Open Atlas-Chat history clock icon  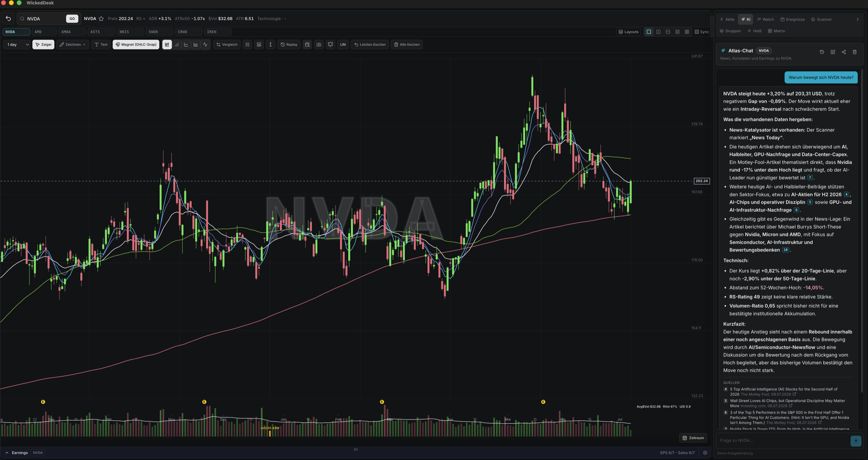822,52
